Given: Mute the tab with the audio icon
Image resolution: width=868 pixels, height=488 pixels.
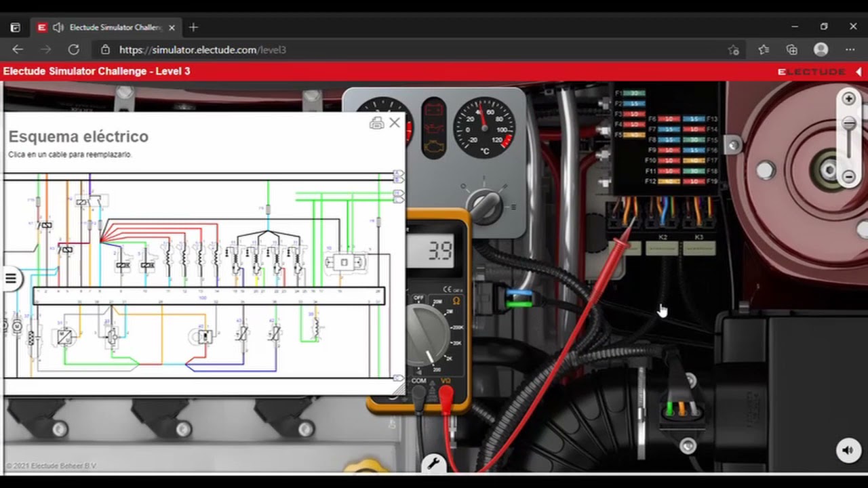Looking at the screenshot, I should coord(58,28).
